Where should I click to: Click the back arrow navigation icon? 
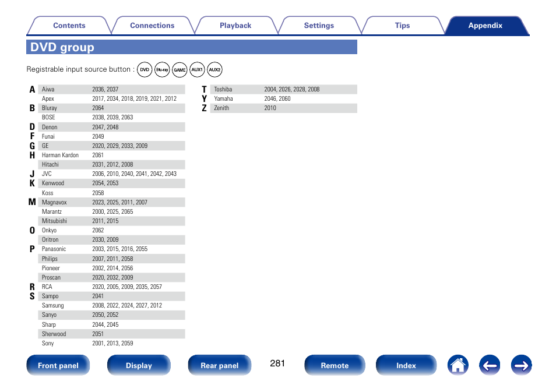point(490,365)
